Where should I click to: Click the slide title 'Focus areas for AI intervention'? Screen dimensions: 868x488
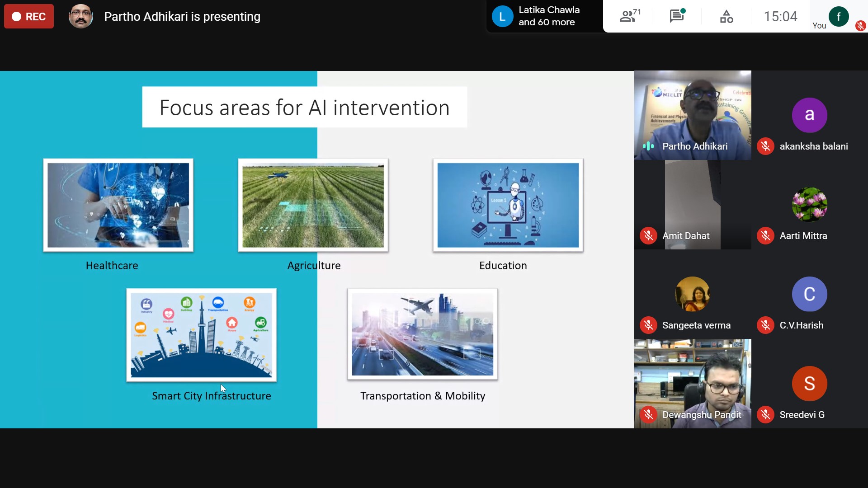click(305, 108)
